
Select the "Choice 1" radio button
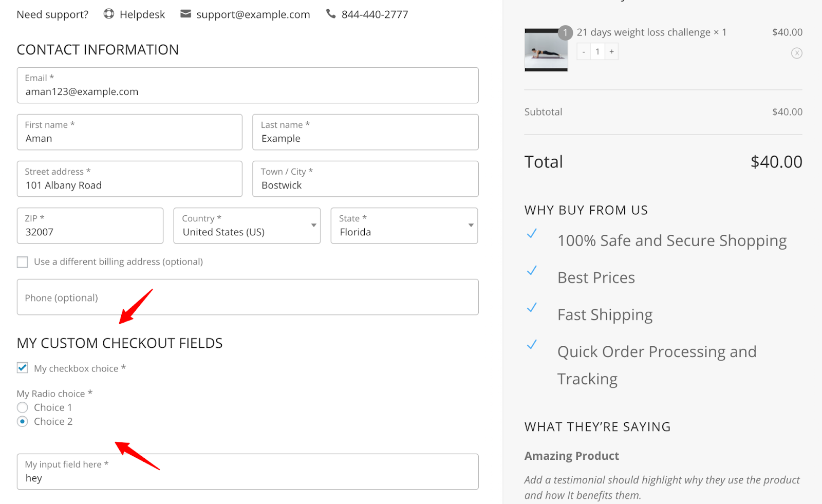[22, 407]
